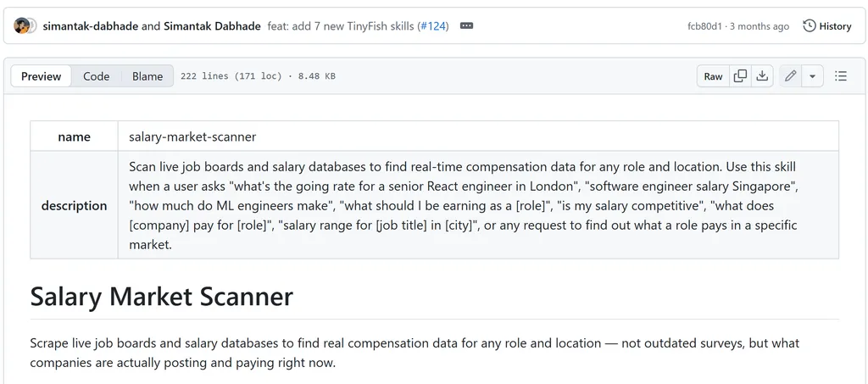Click the commit author avatar

[x=22, y=25]
